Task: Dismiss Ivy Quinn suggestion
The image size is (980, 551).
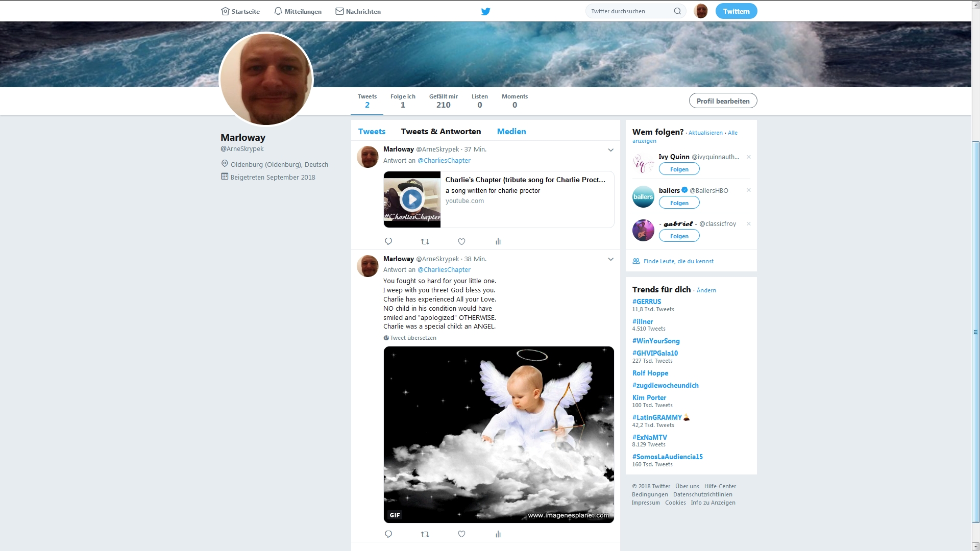Action: click(749, 157)
